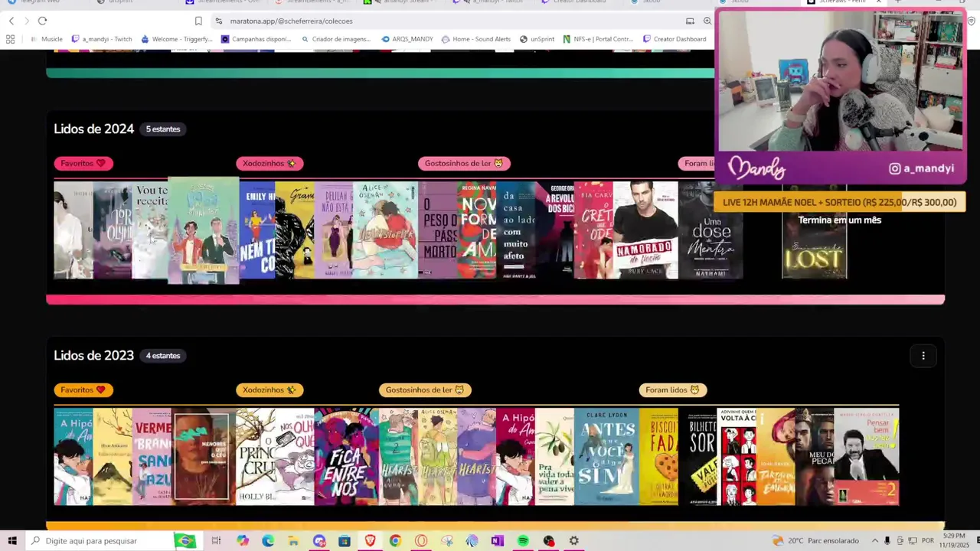Viewport: 980px width, 551px height.
Task: Open the site info icon beside the URL
Action: coord(219,21)
